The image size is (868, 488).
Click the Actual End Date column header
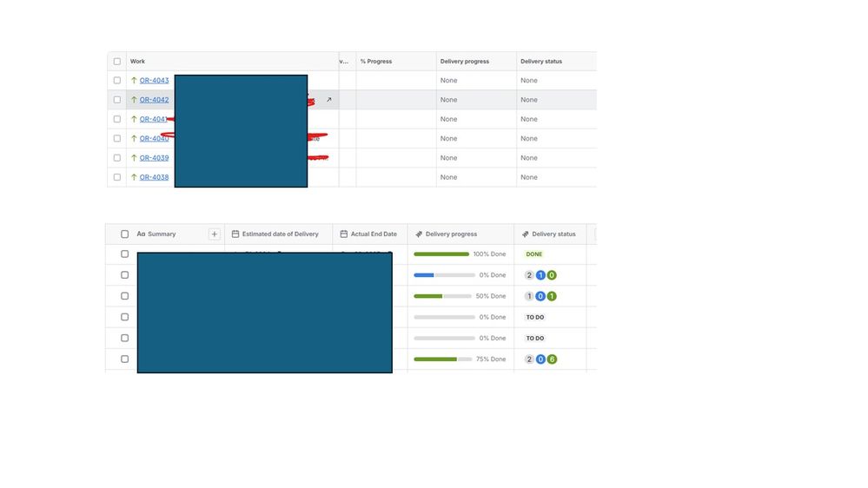pyautogui.click(x=370, y=234)
